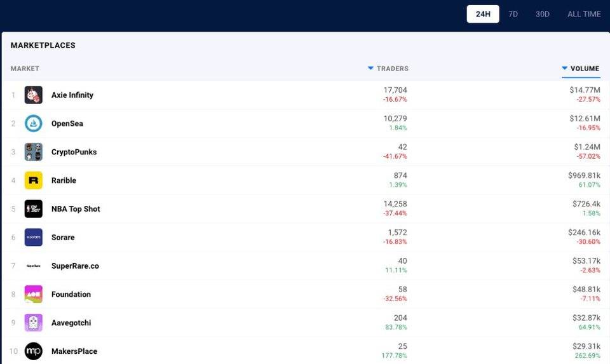Sort the table by TRADERS column
Image resolution: width=610 pixels, height=364 pixels.
click(x=388, y=69)
